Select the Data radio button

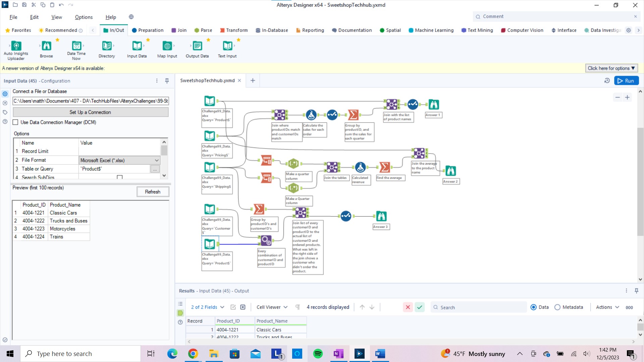[x=533, y=307]
